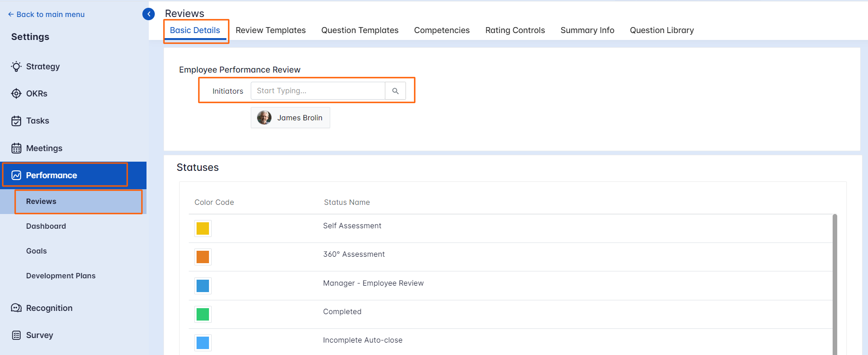
Task: Switch to the Review Templates tab
Action: (271, 30)
